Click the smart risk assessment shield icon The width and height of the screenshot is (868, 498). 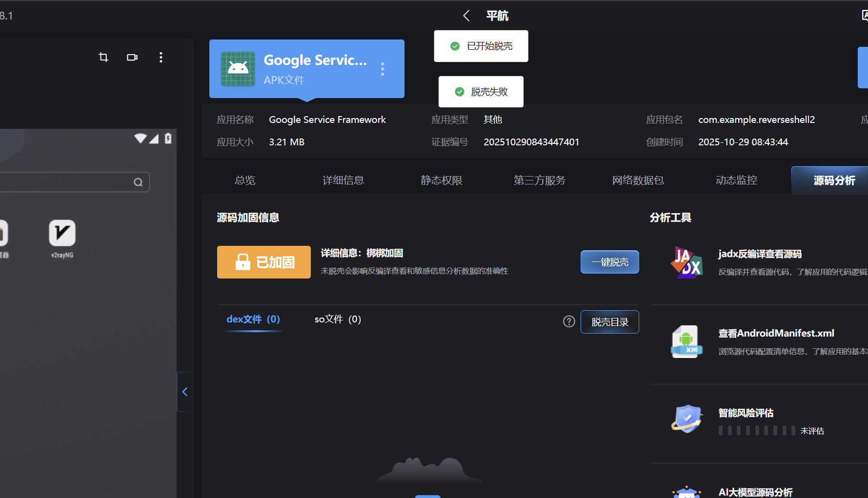[x=686, y=419]
